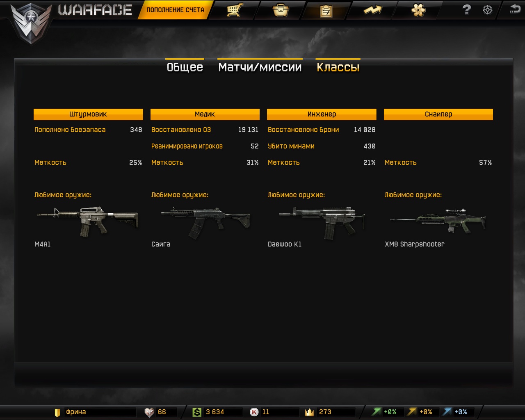This screenshot has width=525, height=420.
Task: Switch to the Общее tab
Action: point(185,67)
